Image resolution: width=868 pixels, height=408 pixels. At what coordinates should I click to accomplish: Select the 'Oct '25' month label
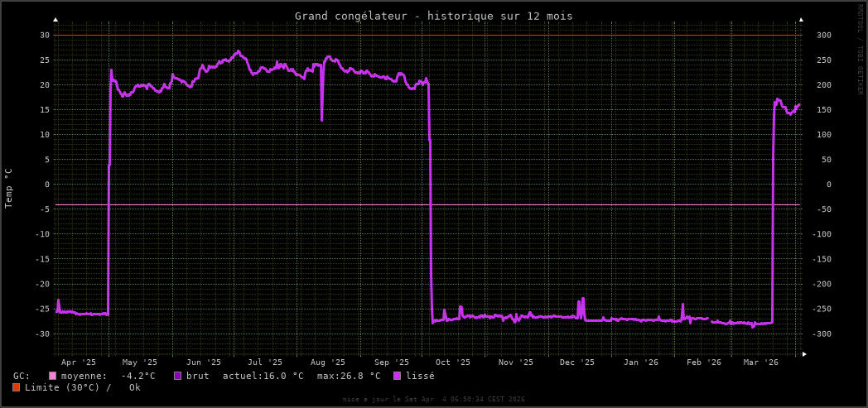453,362
